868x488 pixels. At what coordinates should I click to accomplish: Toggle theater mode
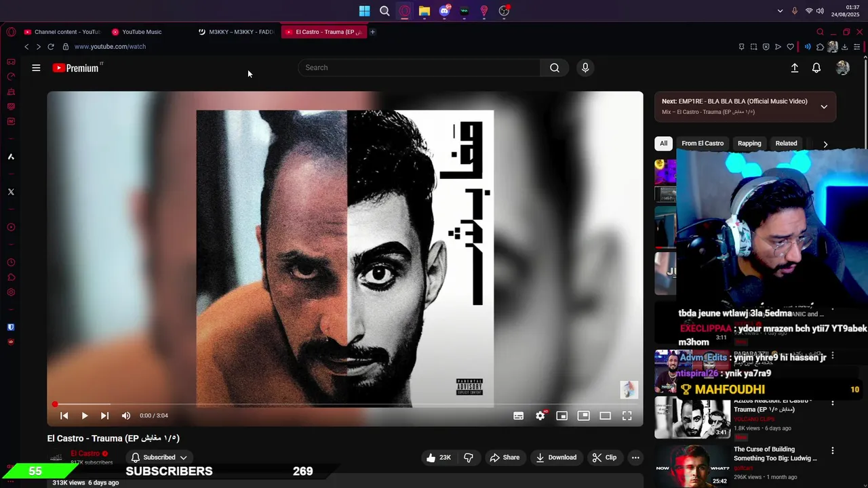[606, 415]
